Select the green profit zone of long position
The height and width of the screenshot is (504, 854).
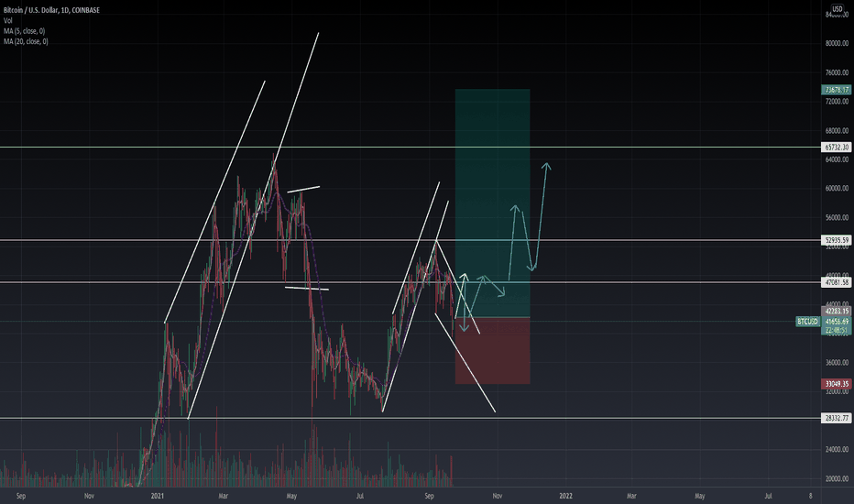(x=492, y=203)
